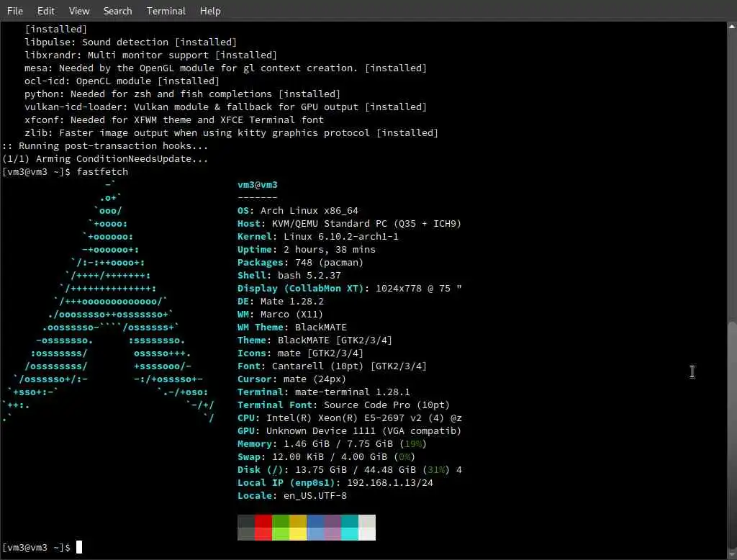Image resolution: width=737 pixels, height=560 pixels.
Task: Click the 'WM Theme: BlackMATE' line
Action: coord(292,328)
